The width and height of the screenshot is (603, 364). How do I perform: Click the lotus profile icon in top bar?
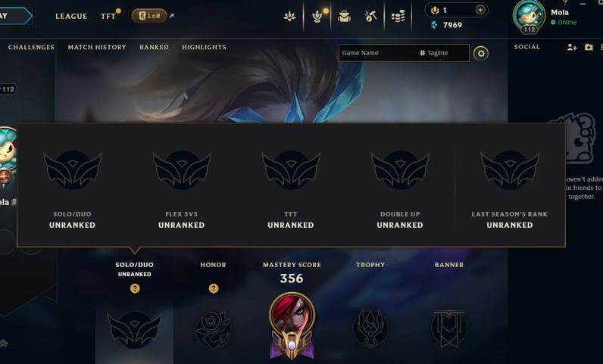point(289,16)
